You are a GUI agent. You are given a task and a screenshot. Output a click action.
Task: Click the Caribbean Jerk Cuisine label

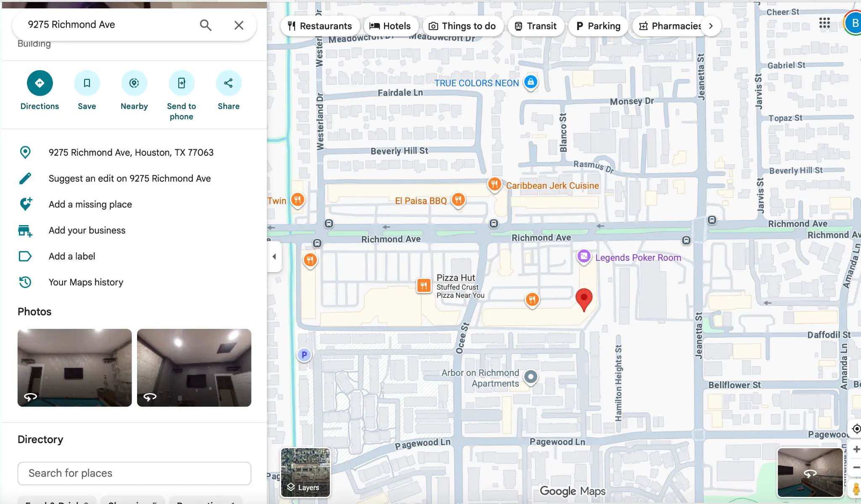[552, 186]
